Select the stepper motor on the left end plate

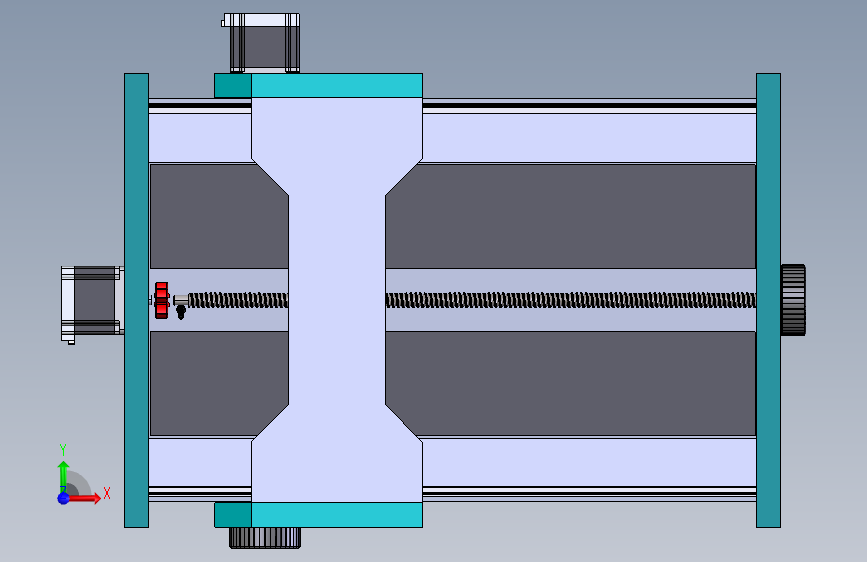pyautogui.click(x=92, y=304)
